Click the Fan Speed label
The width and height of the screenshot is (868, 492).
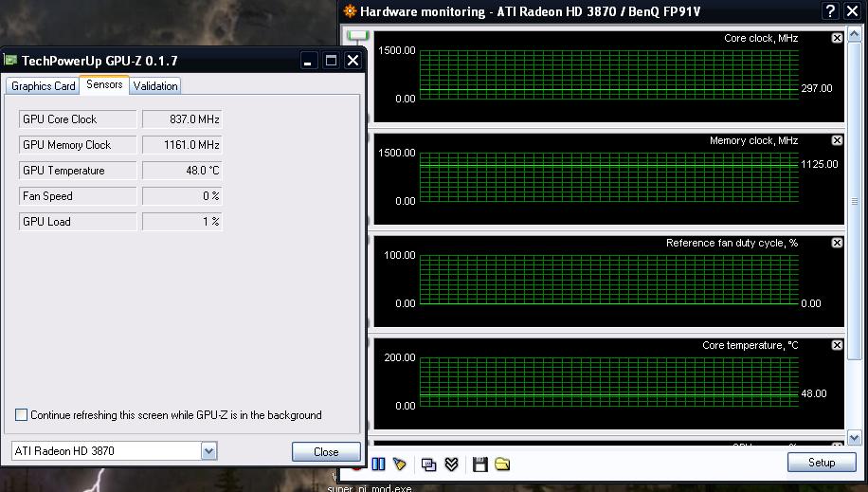(x=78, y=195)
